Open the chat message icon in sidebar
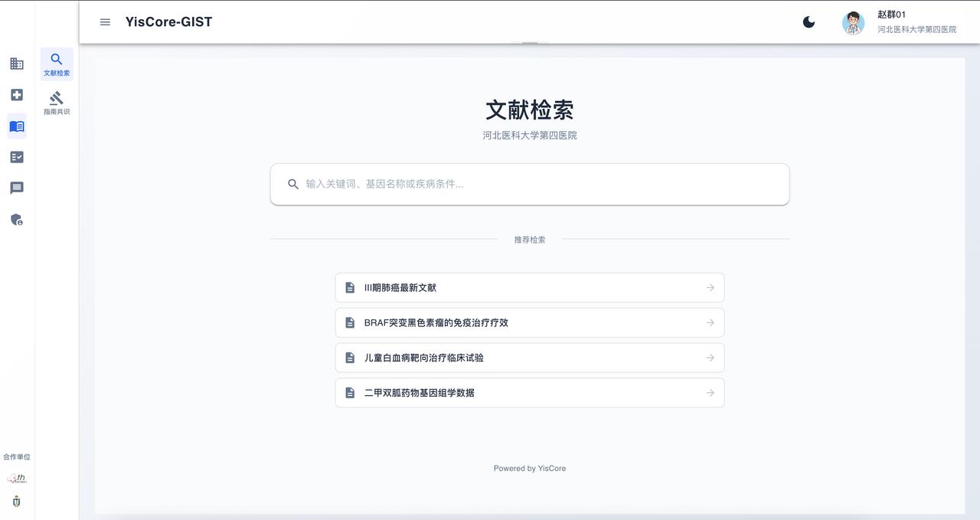 coord(17,188)
